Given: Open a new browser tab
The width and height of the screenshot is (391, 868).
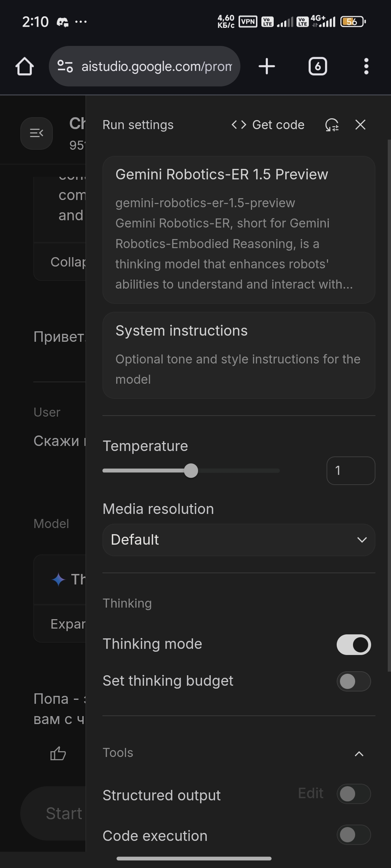Looking at the screenshot, I should pyautogui.click(x=267, y=67).
